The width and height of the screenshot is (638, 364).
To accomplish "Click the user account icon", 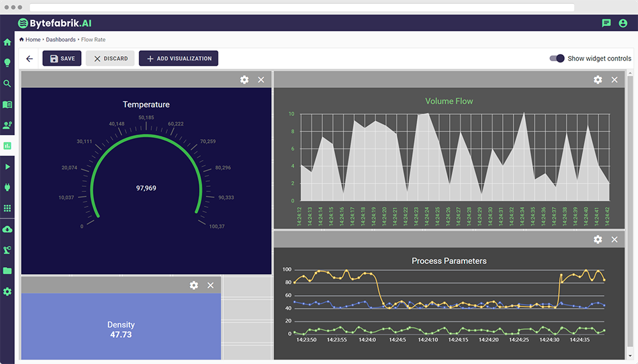I will tap(623, 23).
